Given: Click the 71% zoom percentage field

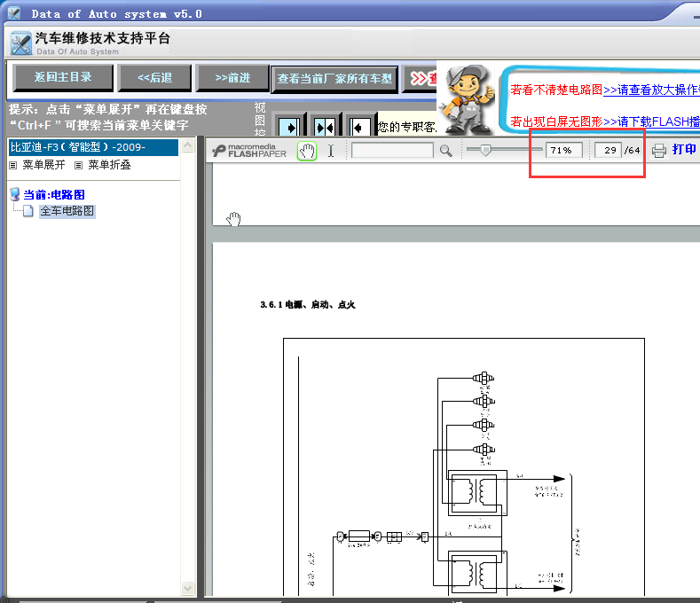Looking at the screenshot, I should click(564, 151).
